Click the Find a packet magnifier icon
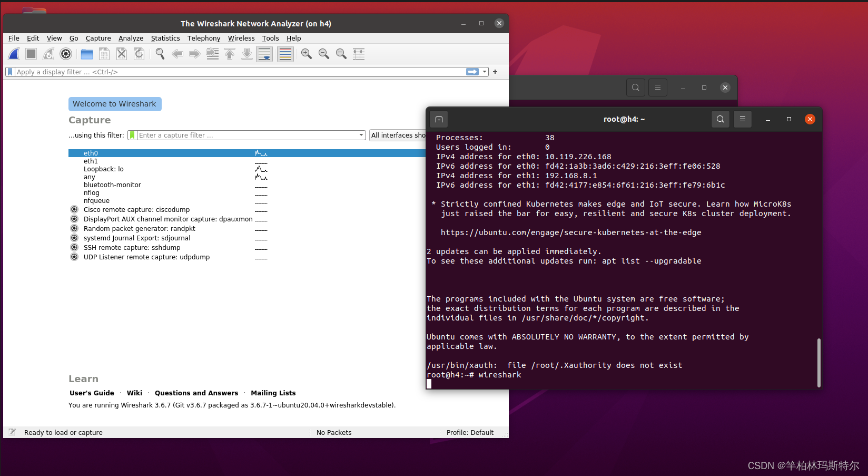Screen dimensions: 868x476 160,54
